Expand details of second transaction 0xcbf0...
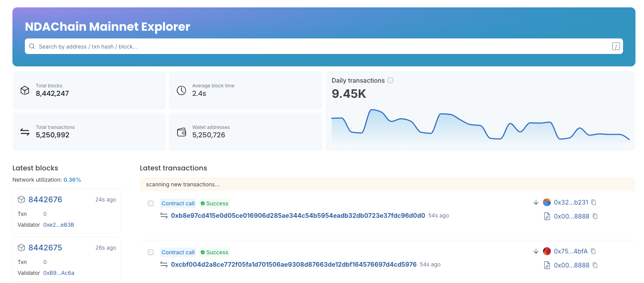644x283 pixels. tap(151, 252)
